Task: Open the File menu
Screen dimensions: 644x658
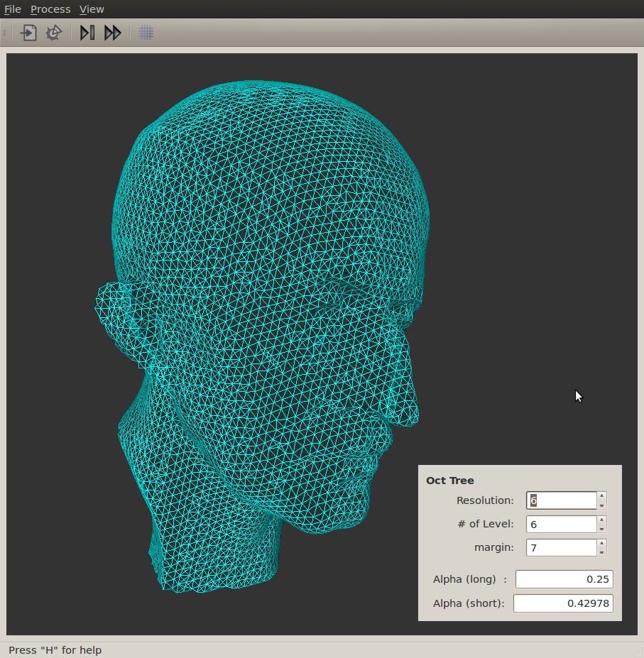Action: (12, 9)
